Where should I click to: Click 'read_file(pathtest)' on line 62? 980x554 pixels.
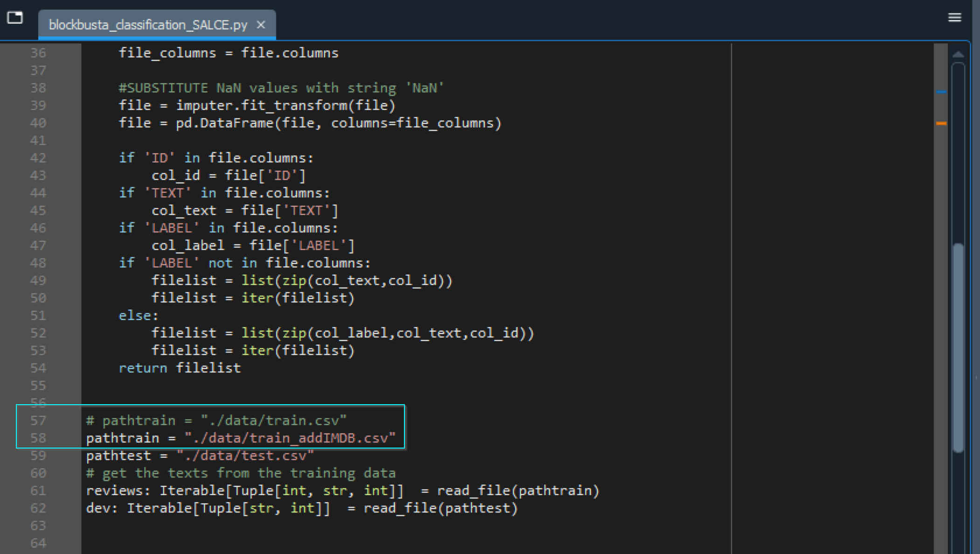(441, 508)
